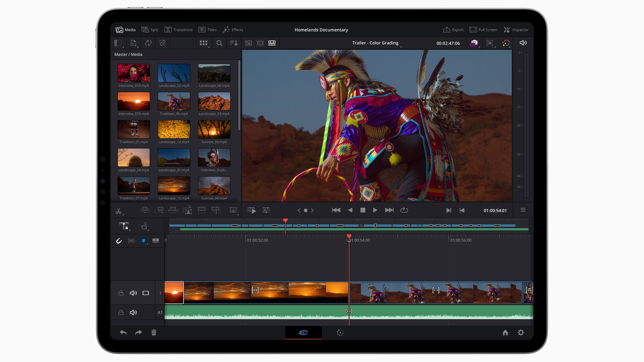Select source clip viewer mode
This screenshot has width=644, height=362.
[x=248, y=43]
